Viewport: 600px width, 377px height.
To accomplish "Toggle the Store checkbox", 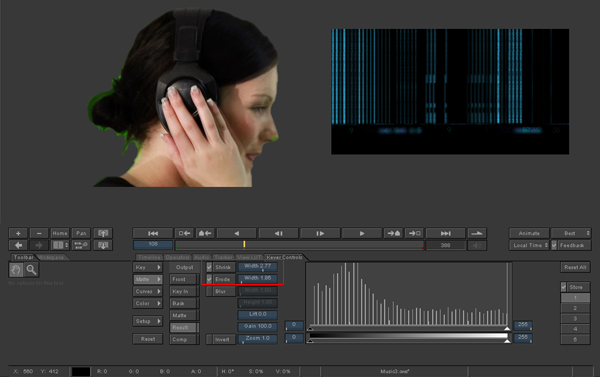I will 564,287.
